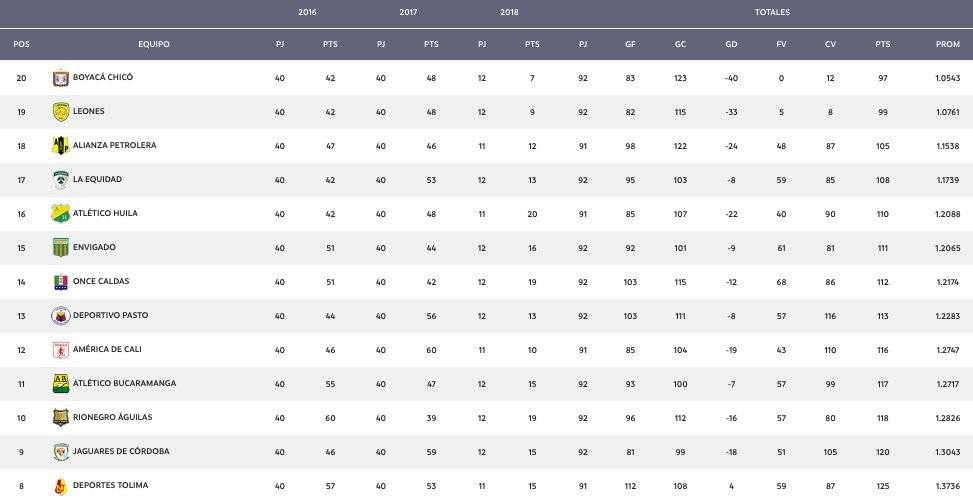The image size is (973, 502).
Task: Open the Deportes Tolima team name
Action: click(110, 485)
